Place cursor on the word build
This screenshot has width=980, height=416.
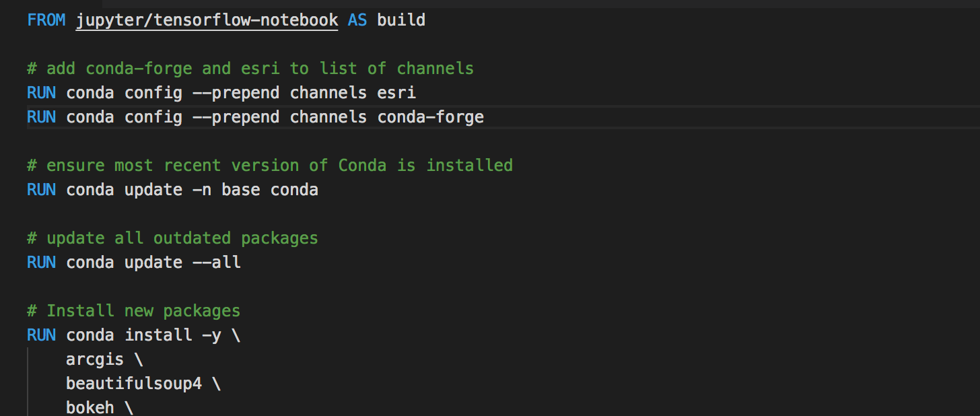click(x=401, y=20)
